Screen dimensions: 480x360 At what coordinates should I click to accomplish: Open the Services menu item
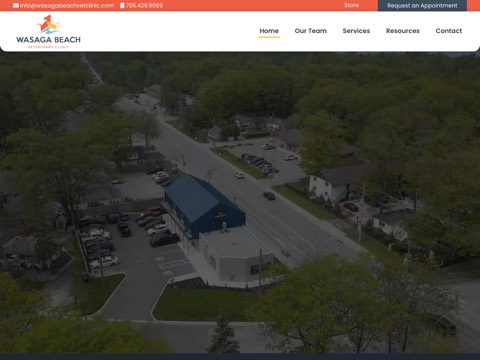click(x=356, y=31)
